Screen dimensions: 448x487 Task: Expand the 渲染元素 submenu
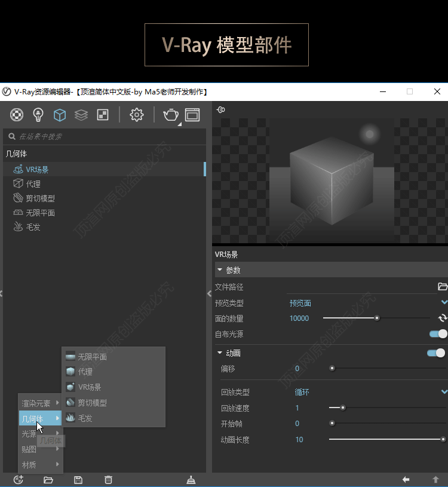point(41,403)
